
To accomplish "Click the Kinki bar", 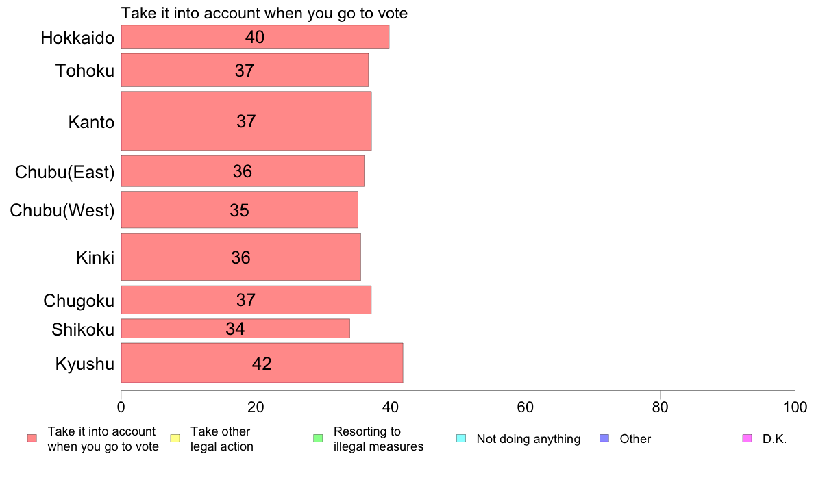I will [x=241, y=257].
